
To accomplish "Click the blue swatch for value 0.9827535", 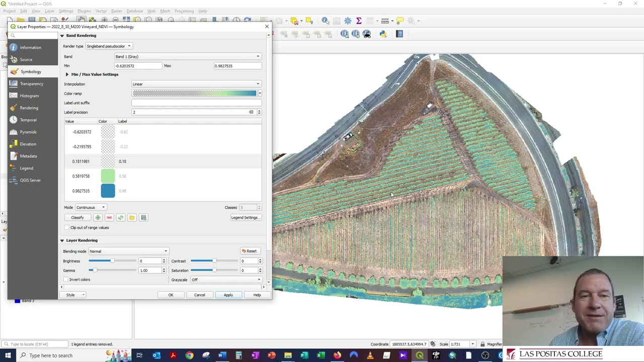I will [x=108, y=191].
